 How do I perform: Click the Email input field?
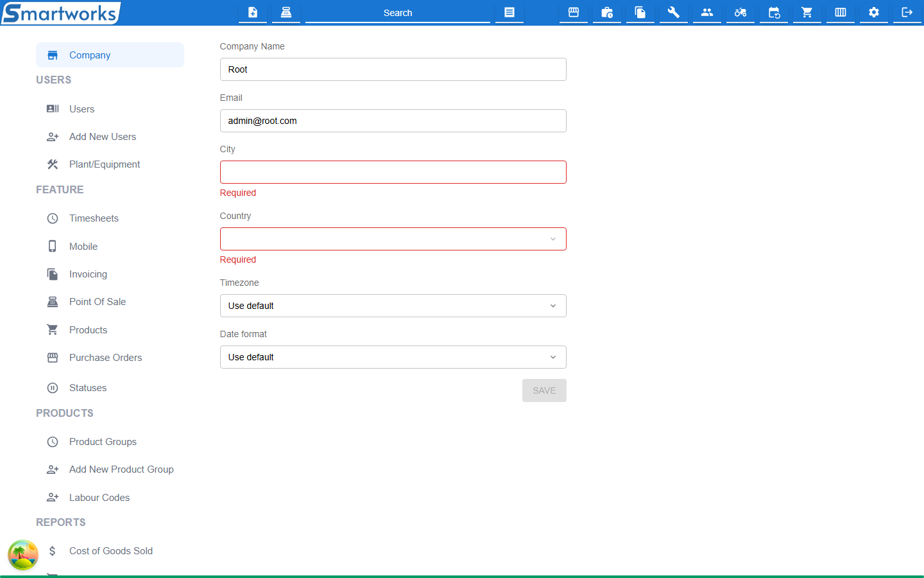coord(393,121)
